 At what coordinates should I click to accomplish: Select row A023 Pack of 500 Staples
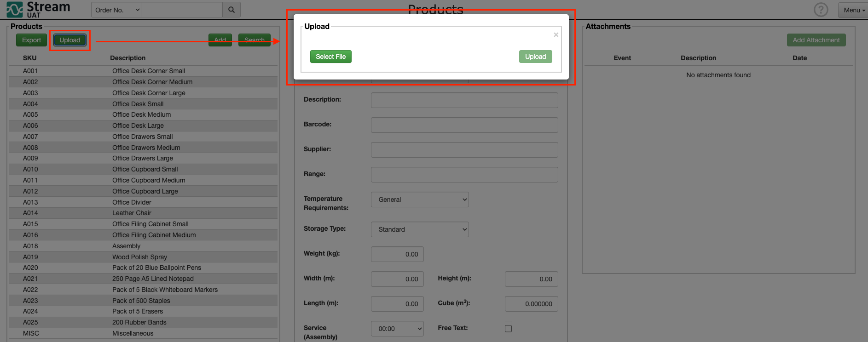click(x=143, y=301)
